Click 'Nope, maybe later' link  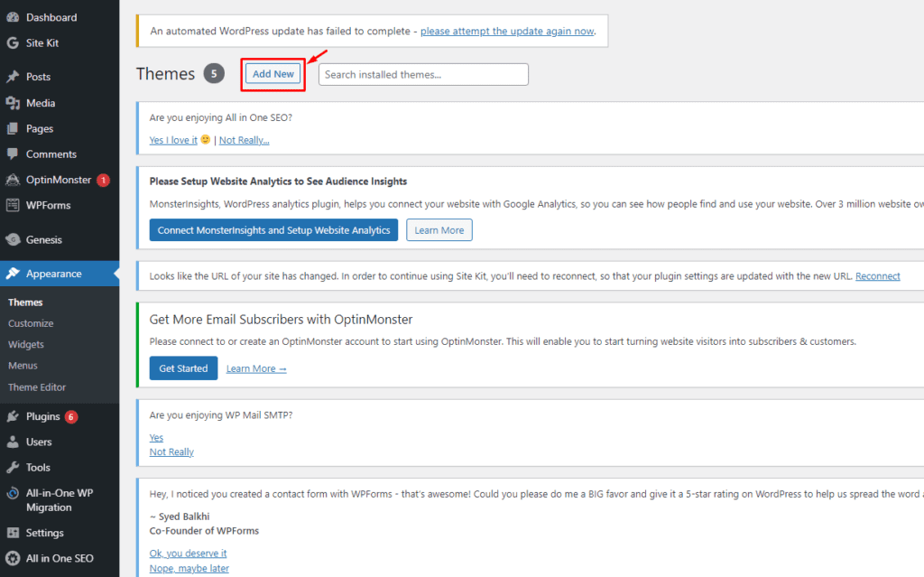[x=189, y=568]
